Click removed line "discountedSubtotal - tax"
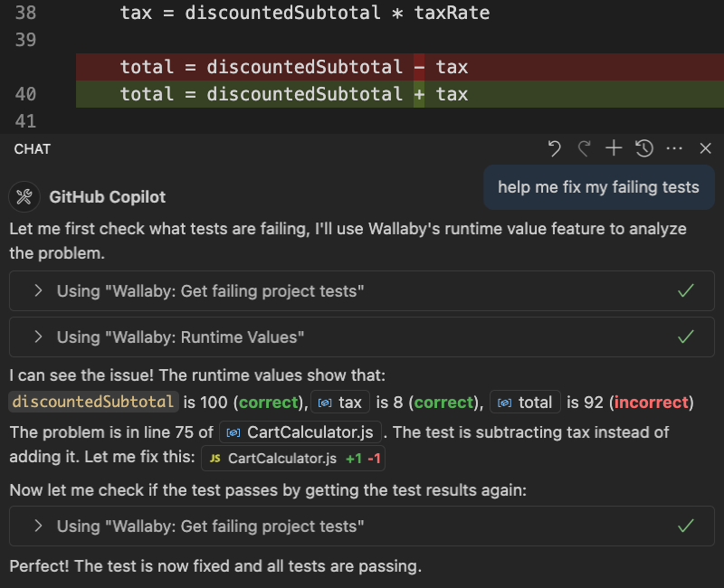Image resolution: width=724 pixels, height=588 pixels. [x=400, y=67]
